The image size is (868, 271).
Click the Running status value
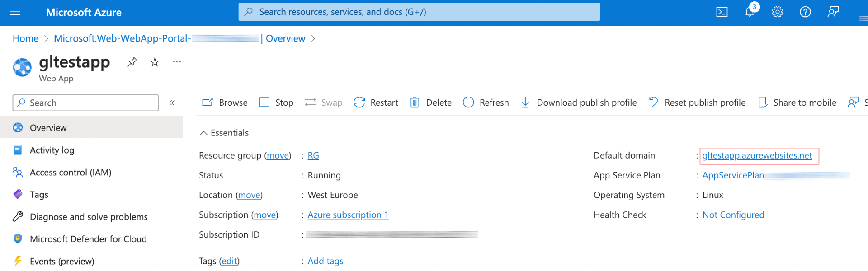(x=324, y=175)
